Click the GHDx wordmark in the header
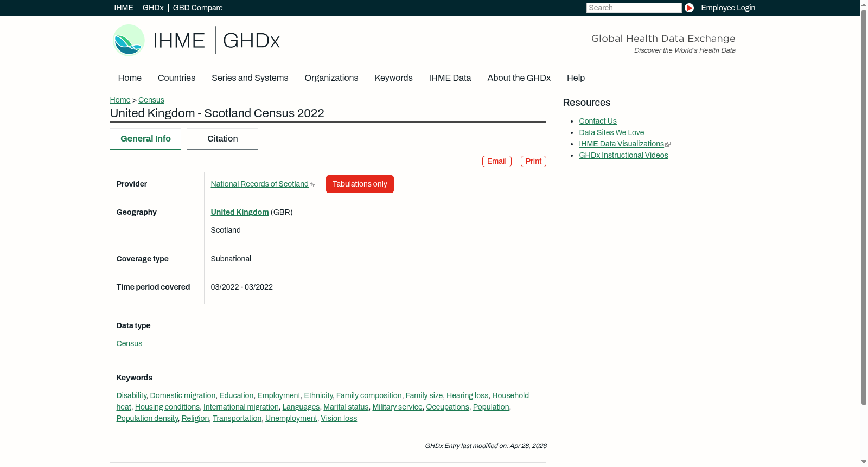 [x=251, y=41]
